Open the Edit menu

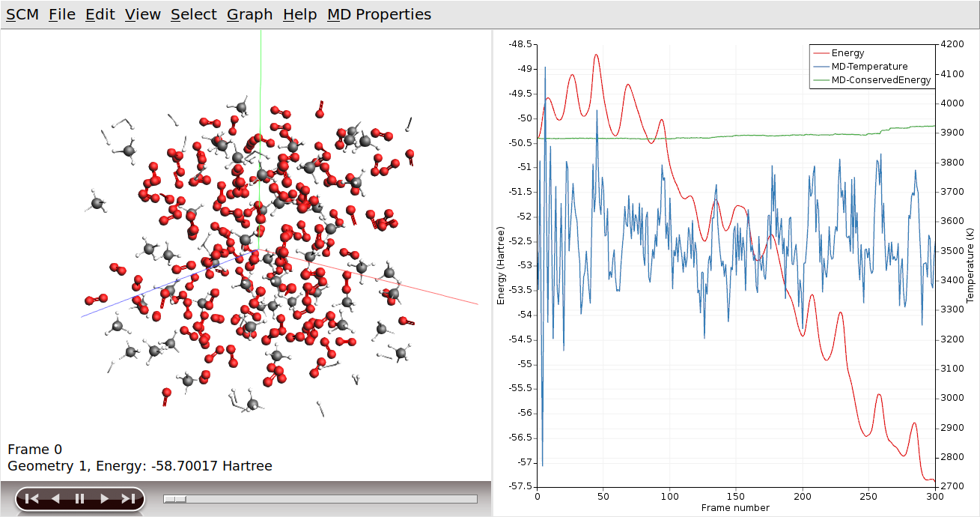click(x=99, y=13)
